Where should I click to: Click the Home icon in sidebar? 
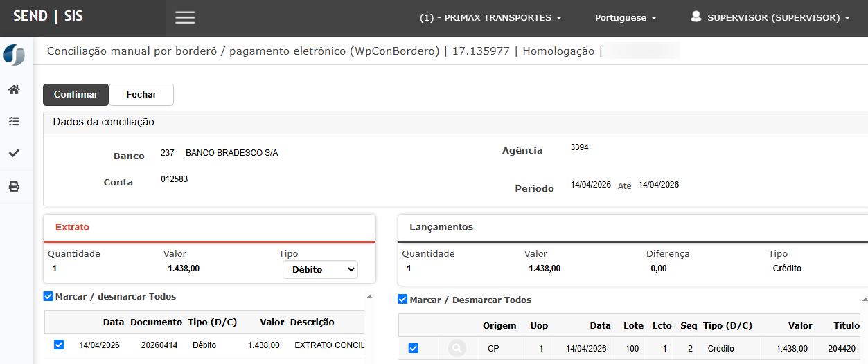[x=14, y=90]
